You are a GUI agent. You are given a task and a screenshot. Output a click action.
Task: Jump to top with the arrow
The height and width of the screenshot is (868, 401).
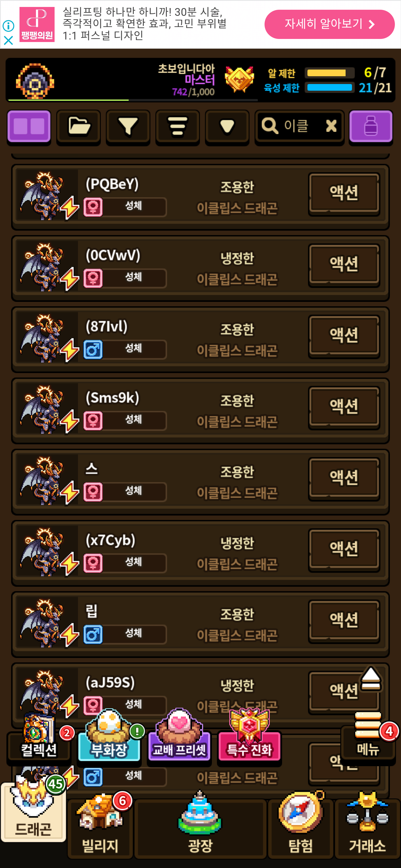click(371, 678)
